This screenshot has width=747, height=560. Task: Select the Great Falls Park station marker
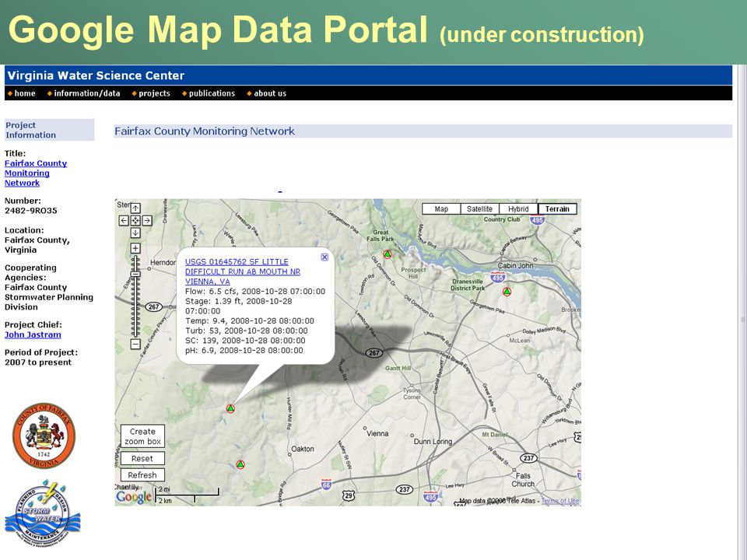[388, 254]
